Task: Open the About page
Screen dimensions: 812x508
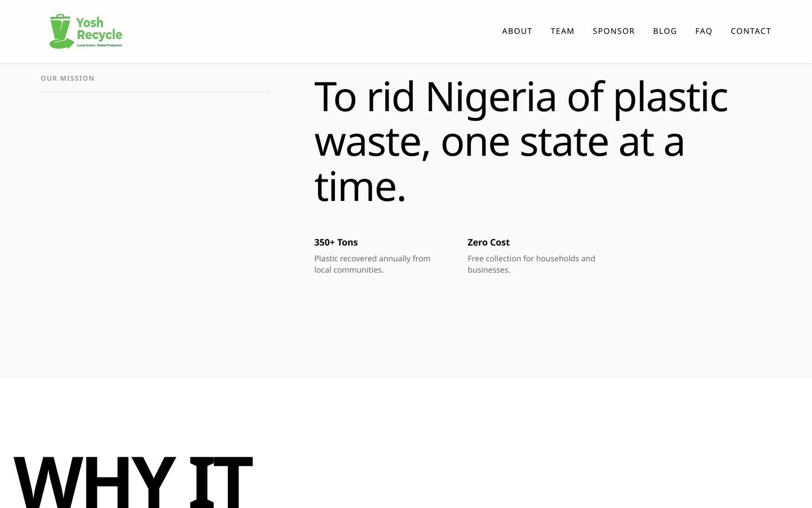Action: (x=517, y=31)
